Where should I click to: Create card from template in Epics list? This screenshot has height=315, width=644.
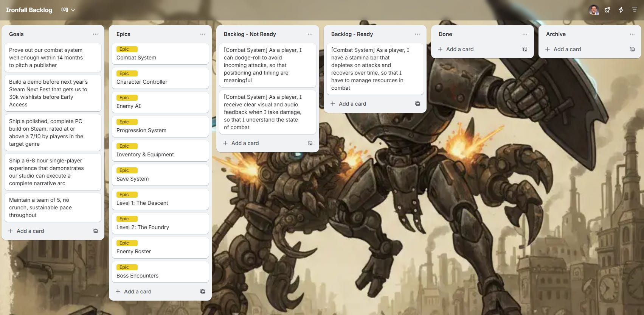coord(203,292)
